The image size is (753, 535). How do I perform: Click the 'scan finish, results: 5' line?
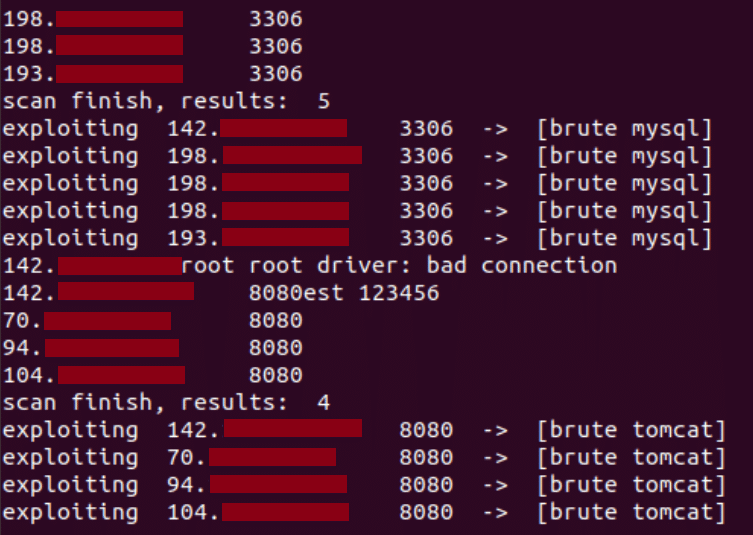tap(166, 101)
